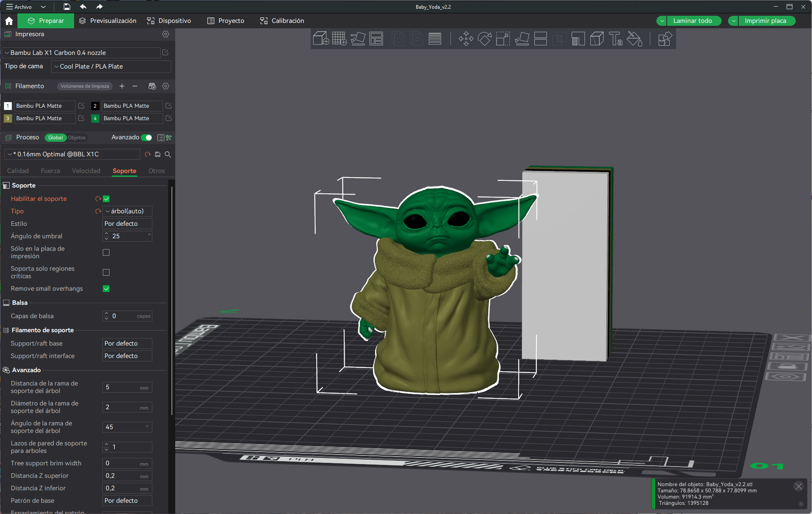This screenshot has width=812, height=514.
Task: Go to the Home screen icon
Action: click(9, 21)
